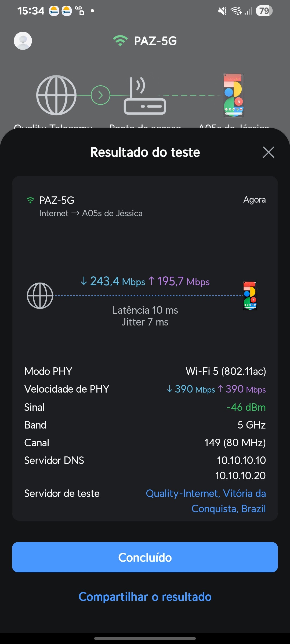This screenshot has width=290, height=644.
Task: Tap the globe icon in result card
Action: 40,295
